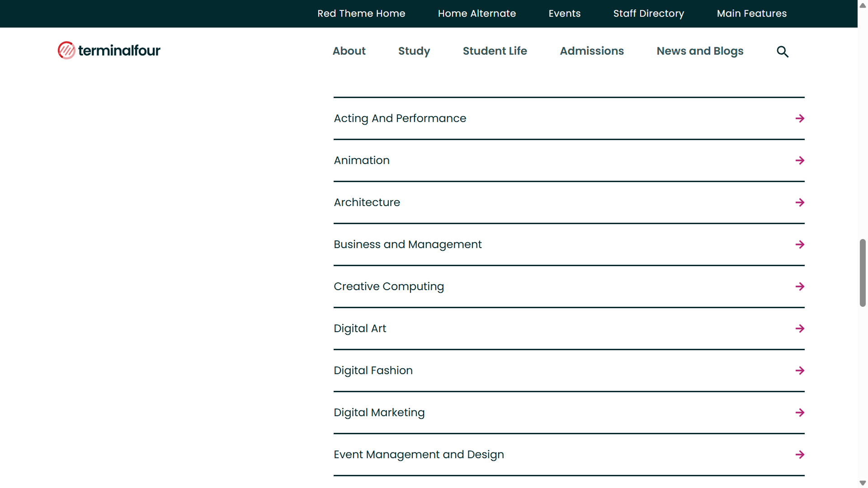The height and width of the screenshot is (488, 868).
Task: Click the Creative Computing arrow icon
Action: pyautogui.click(x=800, y=286)
